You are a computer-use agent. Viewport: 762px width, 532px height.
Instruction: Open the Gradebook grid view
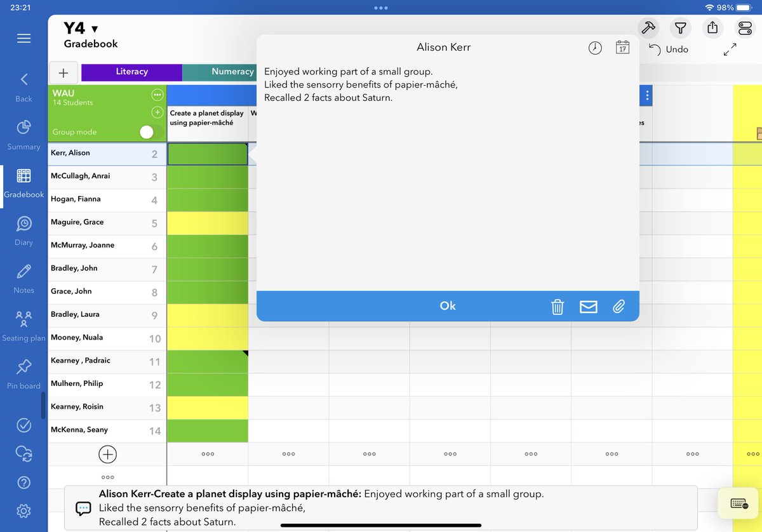click(23, 183)
